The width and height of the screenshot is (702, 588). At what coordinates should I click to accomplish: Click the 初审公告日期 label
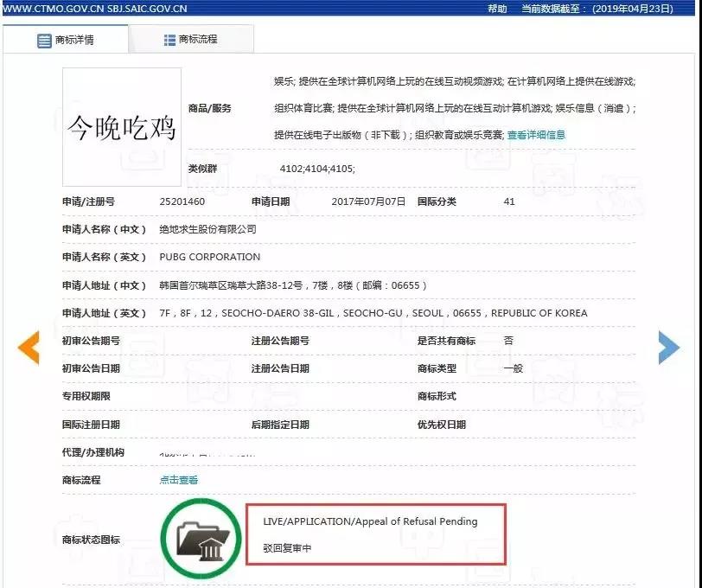coord(91,368)
